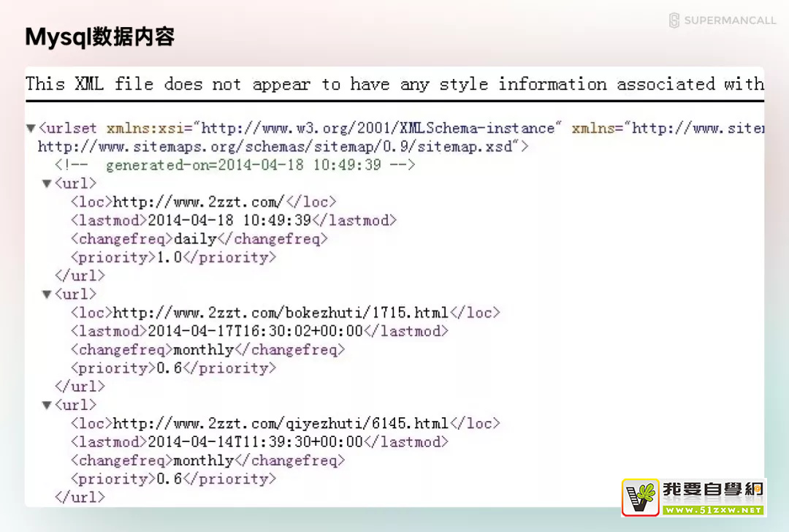This screenshot has width=789, height=532.
Task: Click the XMLSchema-instance namespace URL
Action: pos(378,129)
